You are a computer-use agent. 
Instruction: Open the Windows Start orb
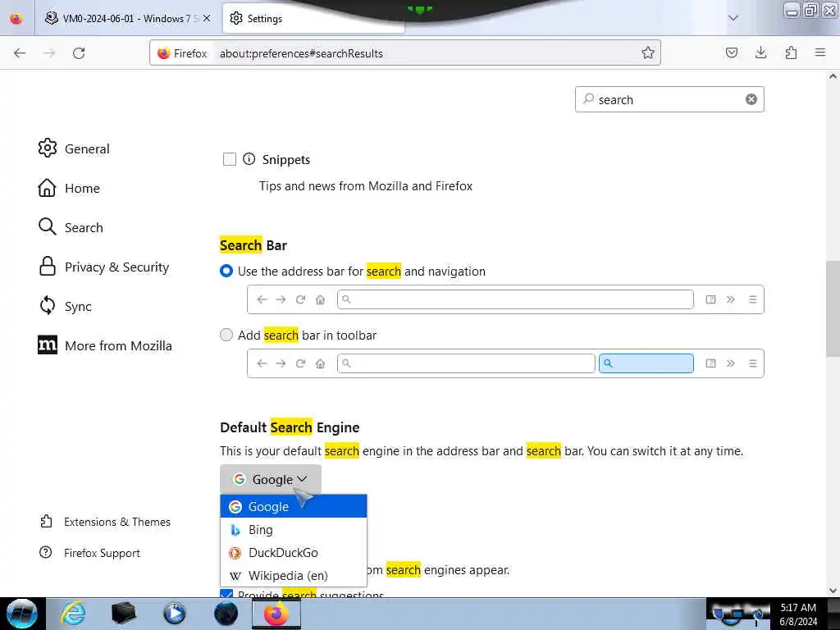pos(21,614)
